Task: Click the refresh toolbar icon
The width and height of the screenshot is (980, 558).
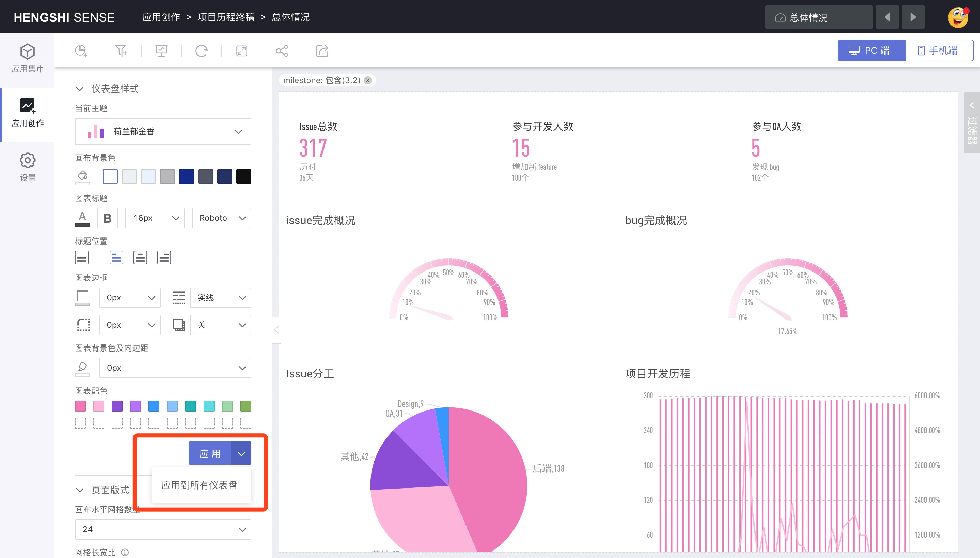Action: [x=202, y=50]
